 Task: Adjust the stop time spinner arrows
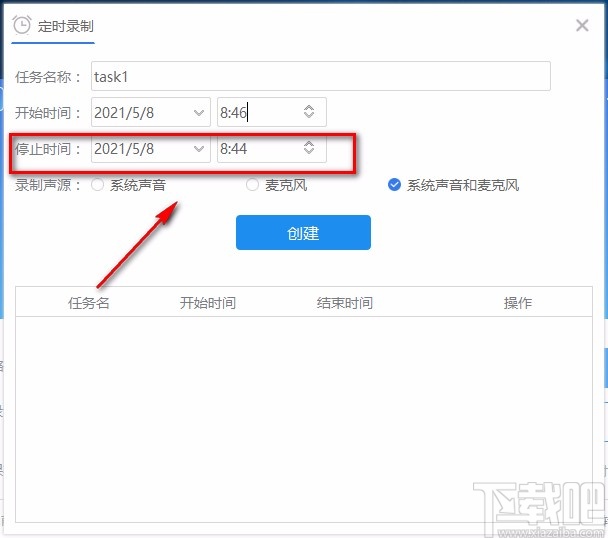click(x=309, y=147)
